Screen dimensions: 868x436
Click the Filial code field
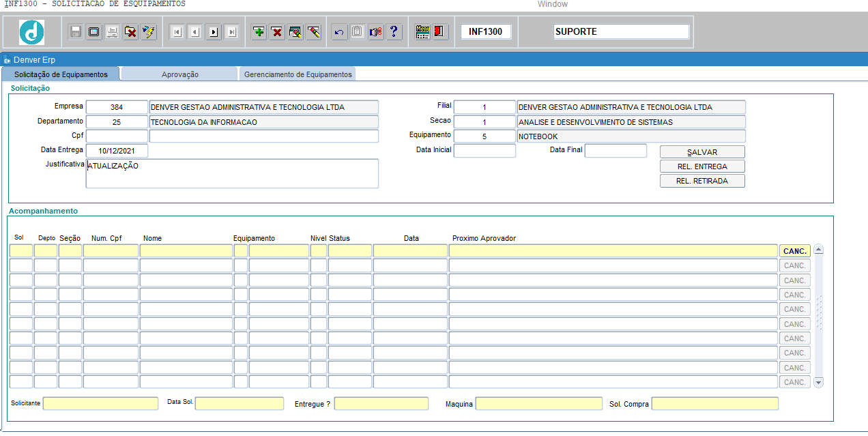point(484,107)
